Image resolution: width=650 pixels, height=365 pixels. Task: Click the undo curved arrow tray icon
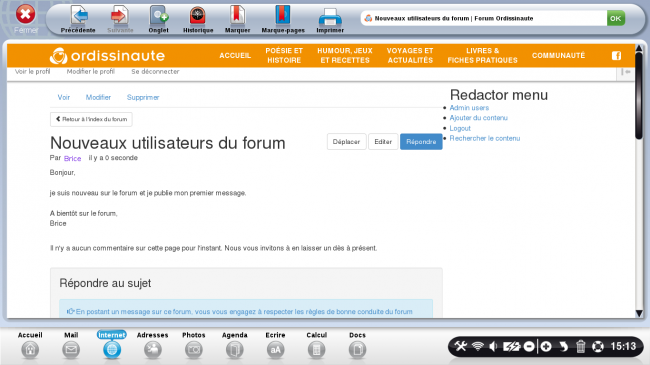(x=563, y=346)
